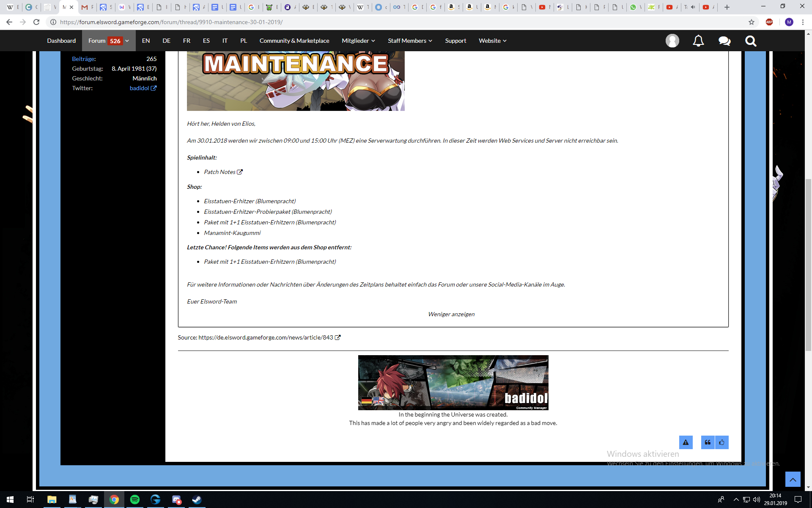View site information icon in address bar
812x508 pixels.
tap(53, 22)
